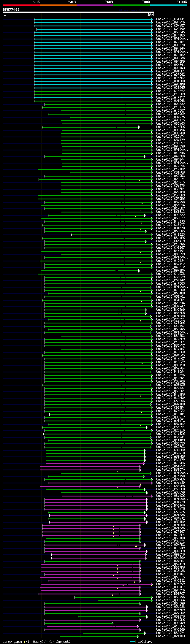Select label UniRef100_Q6K841
190x644 pixels.
tap(170, 65)
